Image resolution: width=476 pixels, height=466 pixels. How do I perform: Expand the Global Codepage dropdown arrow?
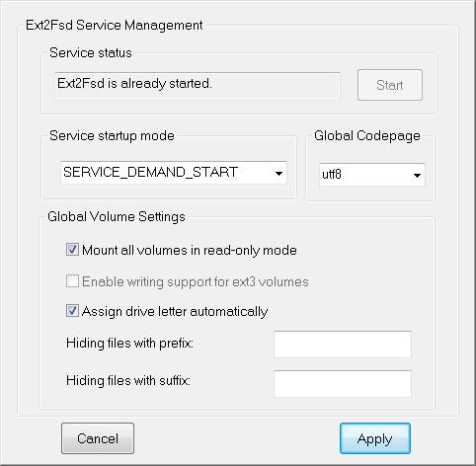tap(417, 175)
